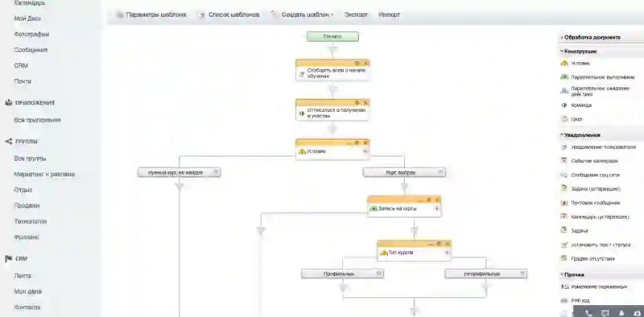Click 'Импорт' in toolbar
The image size is (644, 317).
pyautogui.click(x=389, y=14)
